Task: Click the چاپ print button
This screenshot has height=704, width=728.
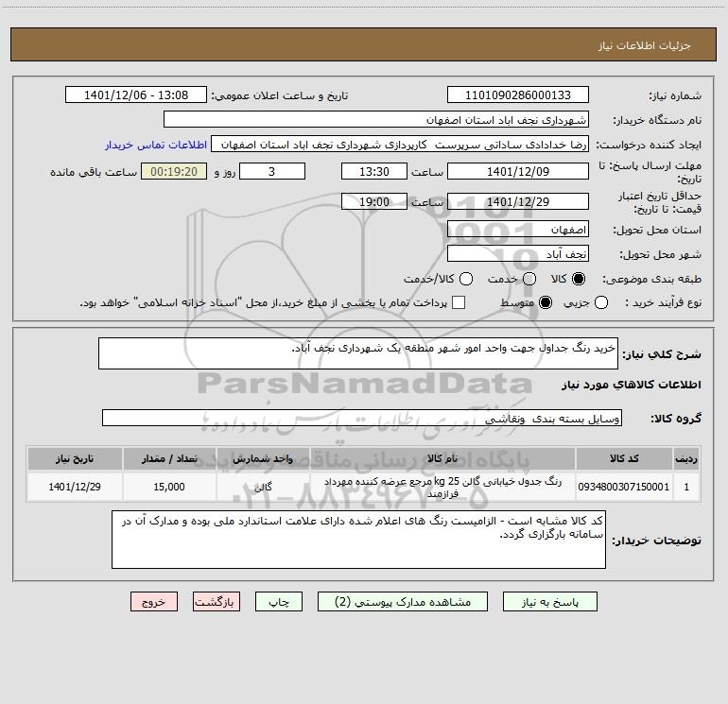Action: [x=279, y=602]
